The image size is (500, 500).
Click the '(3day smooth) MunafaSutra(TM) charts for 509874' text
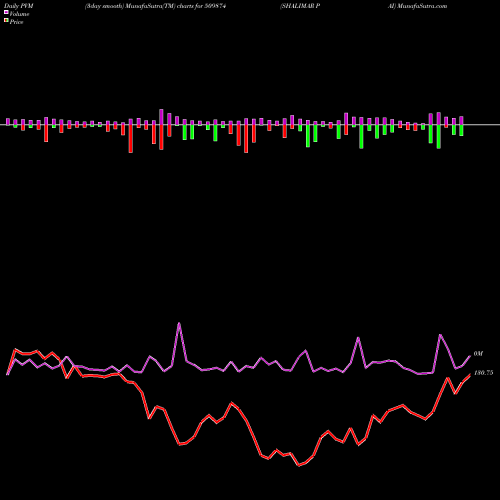[x=155, y=6]
